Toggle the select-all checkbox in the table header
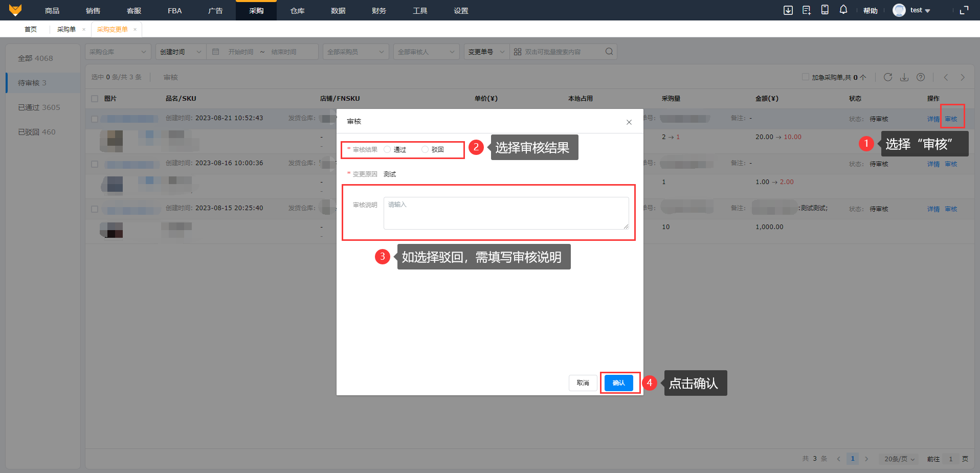Image resolution: width=980 pixels, height=473 pixels. pyautogui.click(x=95, y=99)
